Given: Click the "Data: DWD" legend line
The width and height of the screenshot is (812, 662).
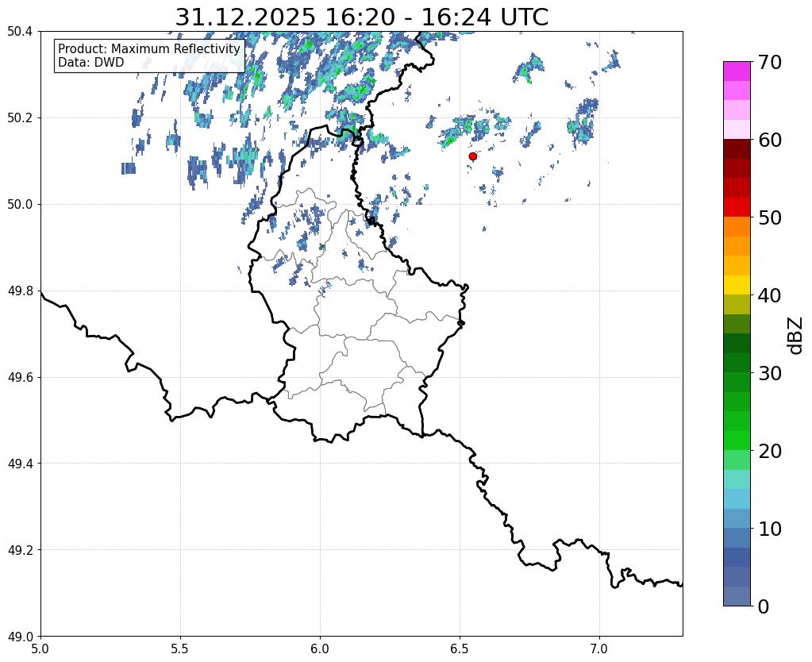Looking at the screenshot, I should 91,62.
